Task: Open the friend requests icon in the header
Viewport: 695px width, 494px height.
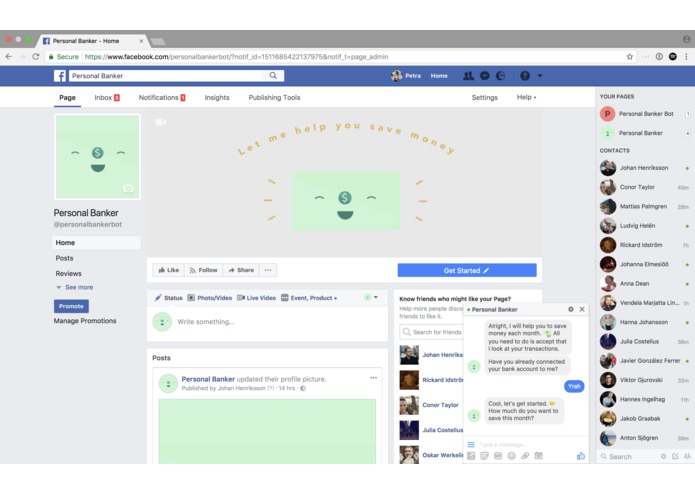Action: pos(468,76)
